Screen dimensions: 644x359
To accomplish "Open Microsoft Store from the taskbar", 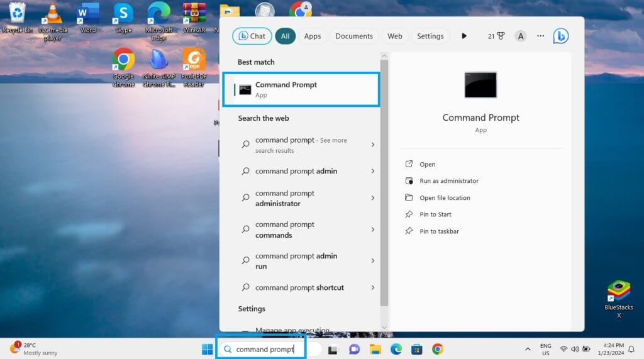I will click(x=417, y=350).
